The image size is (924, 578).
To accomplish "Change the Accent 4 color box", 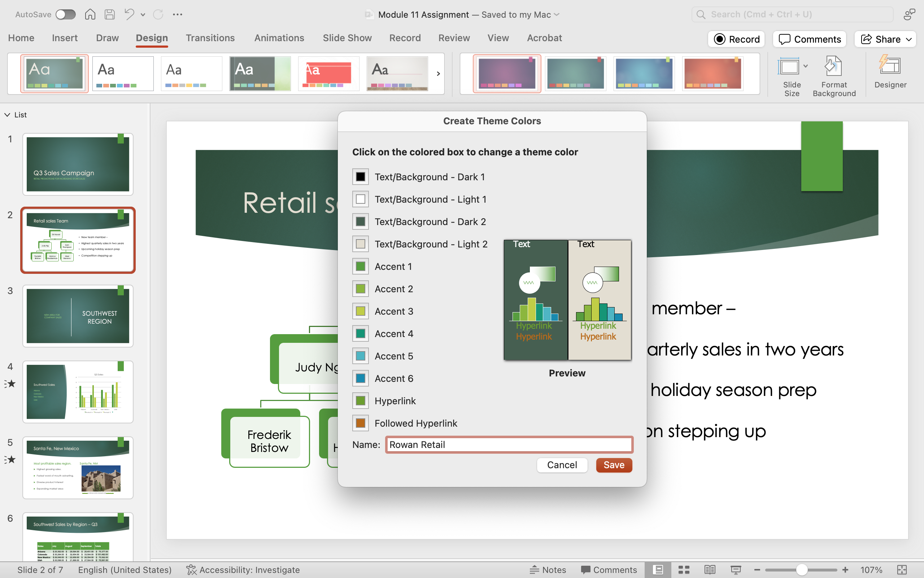I will tap(361, 333).
